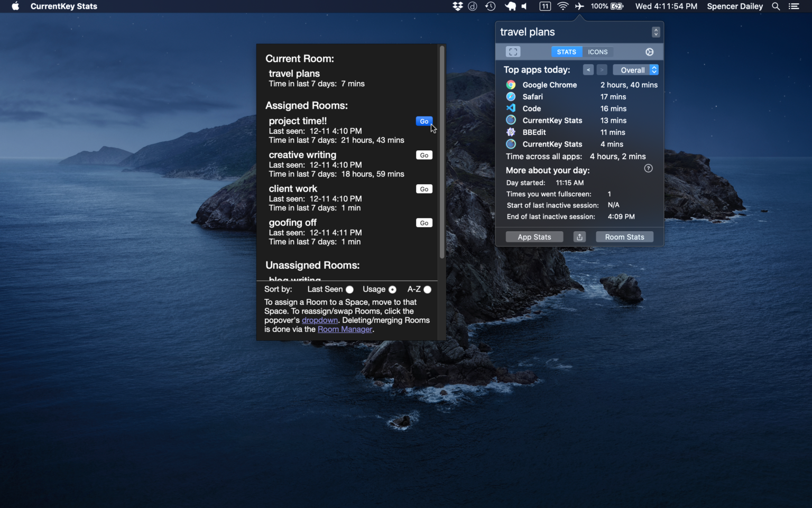
Task: Click the '2 hours, 40 mins' value
Action: 629,85
